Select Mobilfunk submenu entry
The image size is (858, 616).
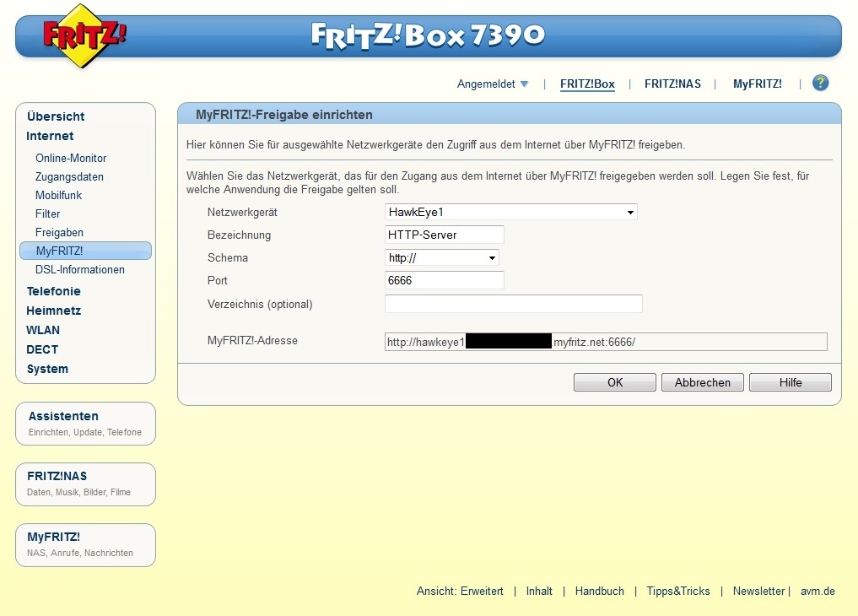point(58,195)
